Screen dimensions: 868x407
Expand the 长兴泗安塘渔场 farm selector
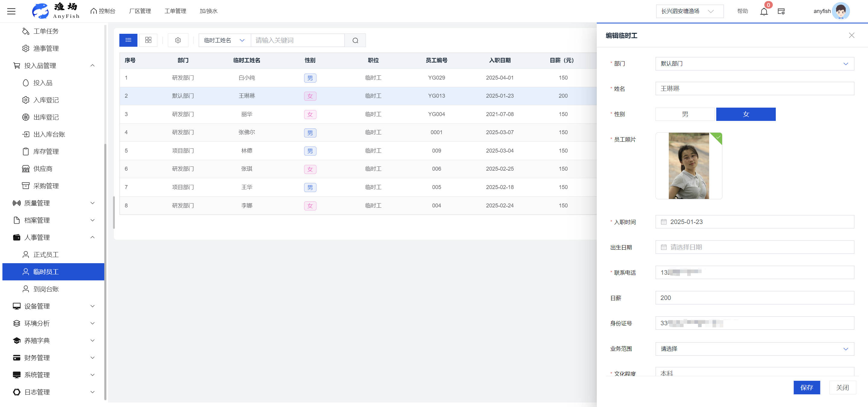(689, 11)
